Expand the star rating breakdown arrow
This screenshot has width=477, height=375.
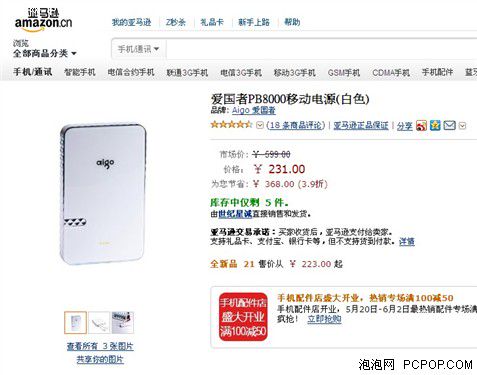[260, 126]
